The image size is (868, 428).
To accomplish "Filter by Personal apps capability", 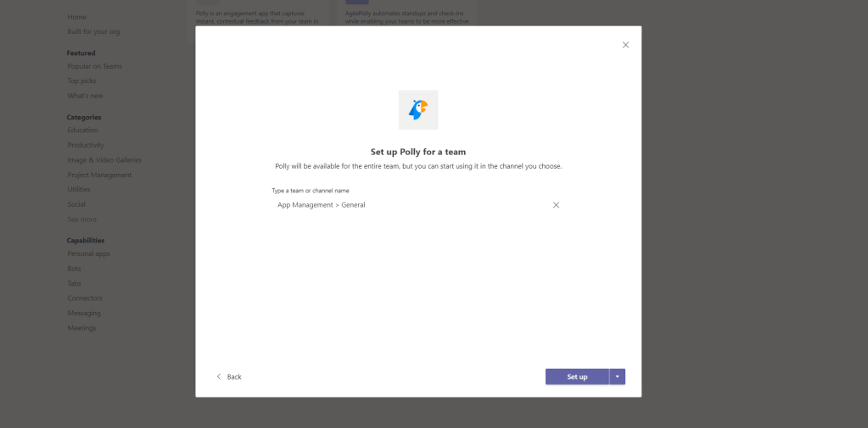I will coord(88,253).
